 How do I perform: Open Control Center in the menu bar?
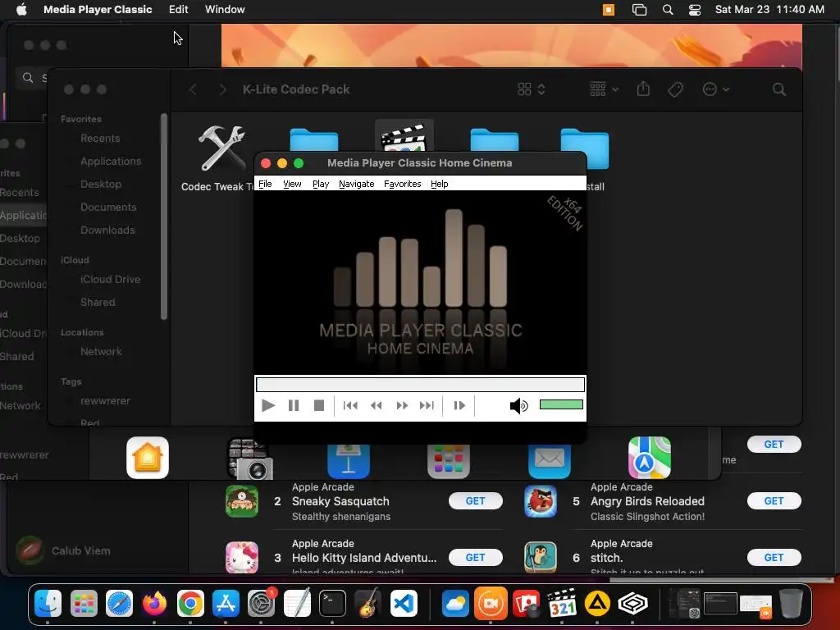[694, 10]
